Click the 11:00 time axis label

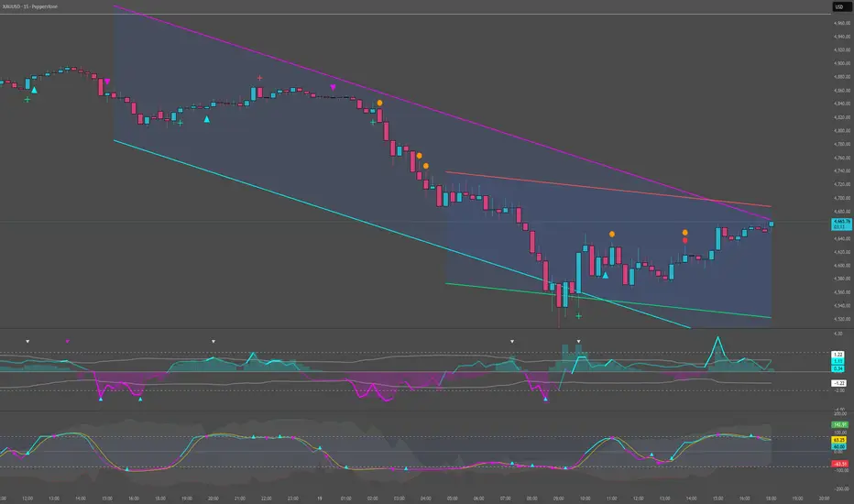coord(611,499)
